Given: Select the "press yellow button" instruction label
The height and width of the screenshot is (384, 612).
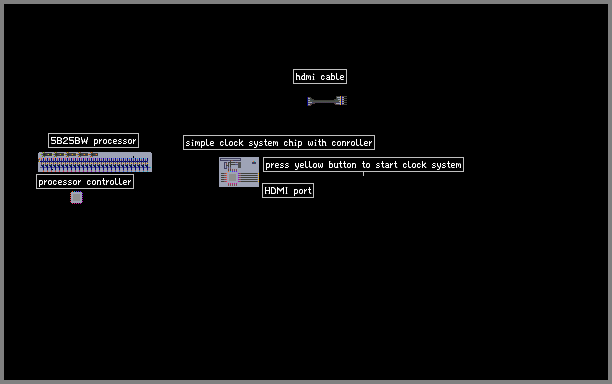Looking at the screenshot, I should (363, 165).
